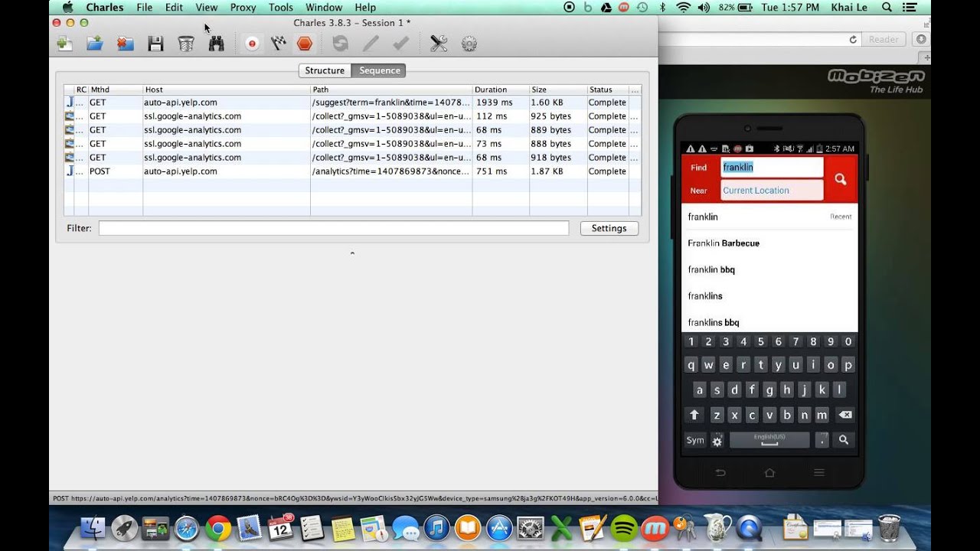This screenshot has width=980, height=551.
Task: Sort table by Size column header
Action: (x=558, y=90)
